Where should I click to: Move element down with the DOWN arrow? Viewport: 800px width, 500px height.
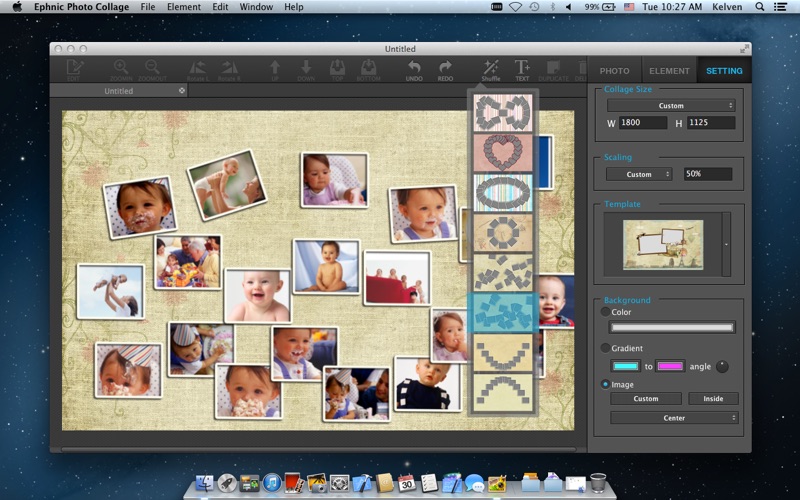306,70
